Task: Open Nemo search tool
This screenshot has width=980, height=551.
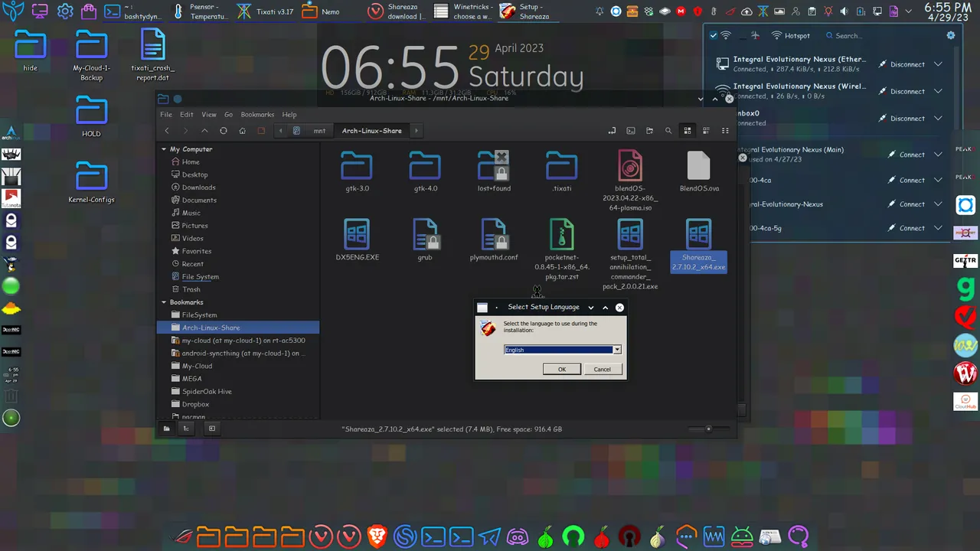Action: [668, 131]
